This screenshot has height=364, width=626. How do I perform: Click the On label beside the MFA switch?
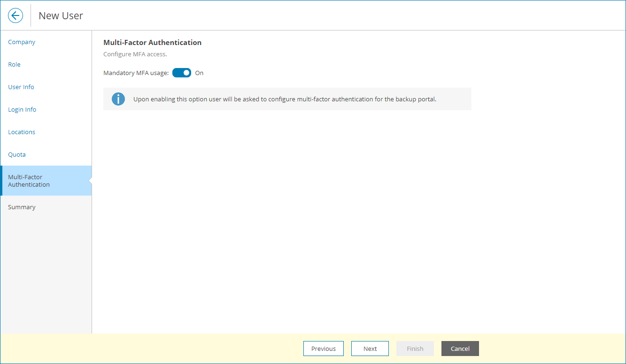click(199, 73)
